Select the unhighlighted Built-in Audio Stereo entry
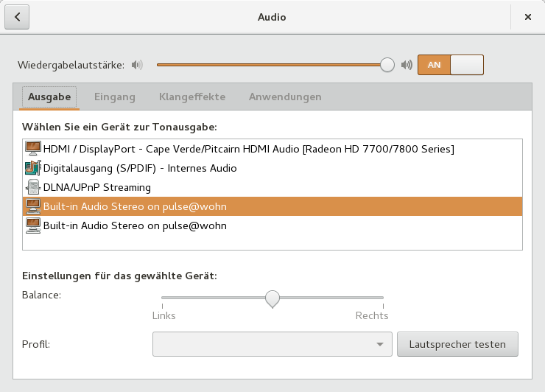The width and height of the screenshot is (545, 392). (272, 225)
